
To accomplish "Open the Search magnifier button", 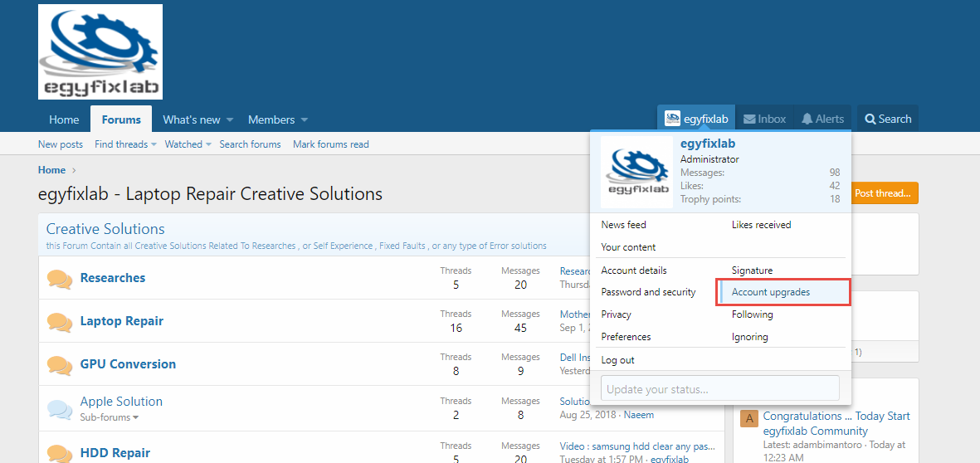I will [x=888, y=119].
